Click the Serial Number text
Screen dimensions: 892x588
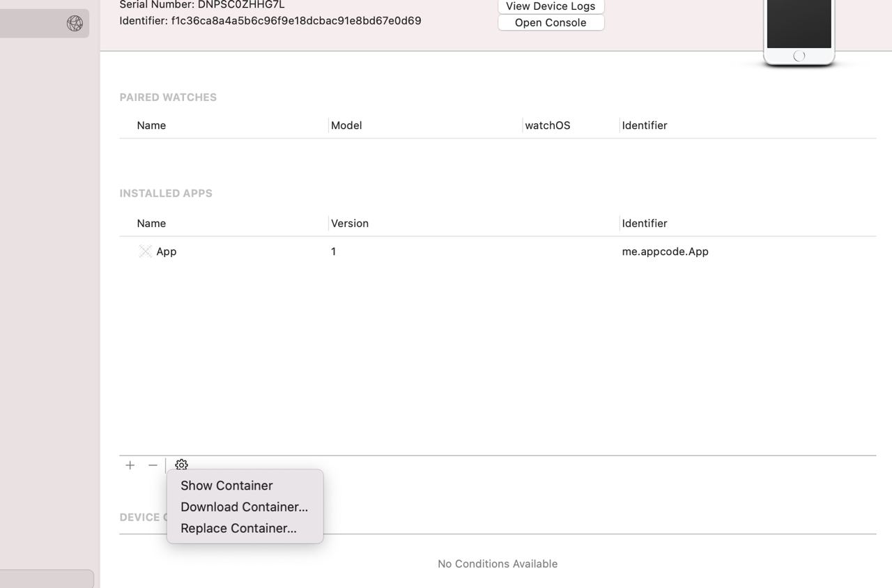(x=202, y=5)
